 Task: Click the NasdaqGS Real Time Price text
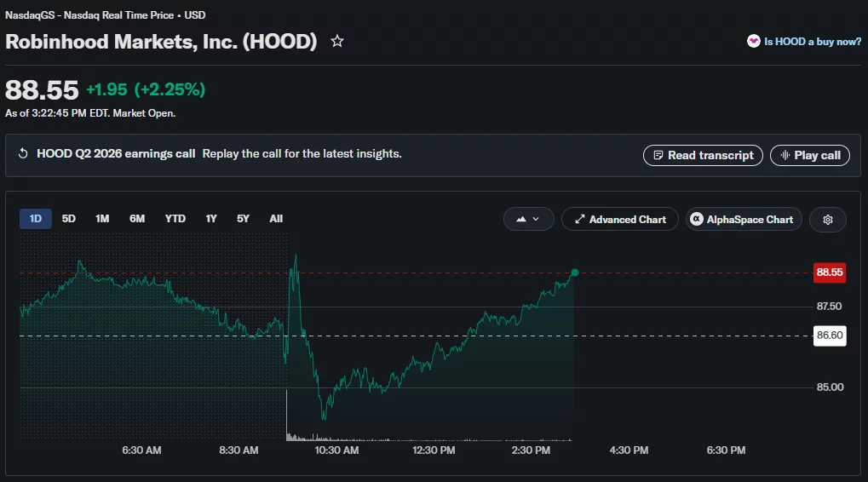coord(105,15)
